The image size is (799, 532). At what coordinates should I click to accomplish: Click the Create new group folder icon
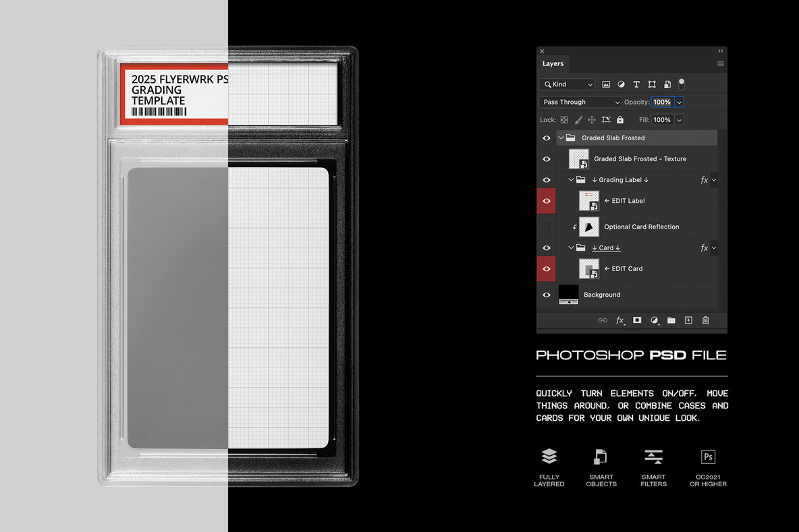click(671, 320)
